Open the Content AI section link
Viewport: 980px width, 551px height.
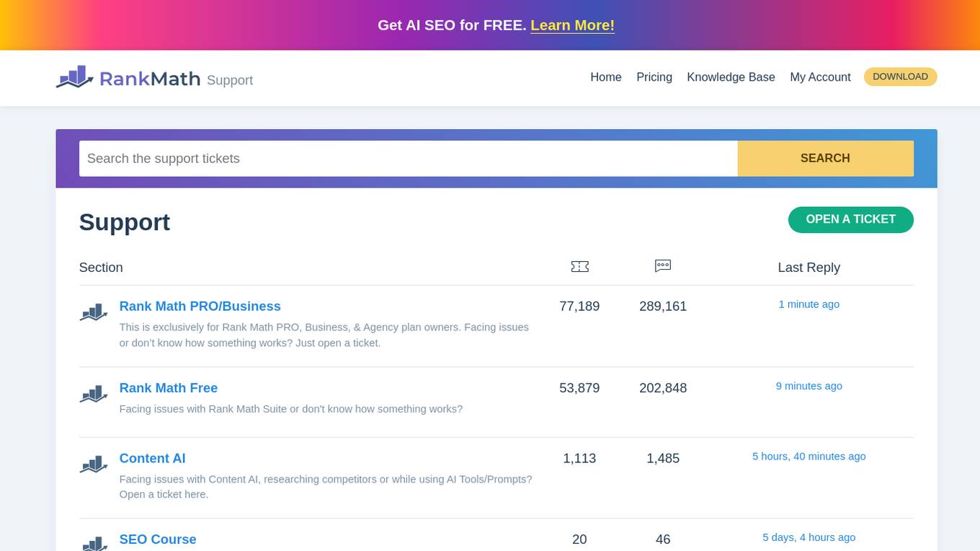(x=152, y=459)
